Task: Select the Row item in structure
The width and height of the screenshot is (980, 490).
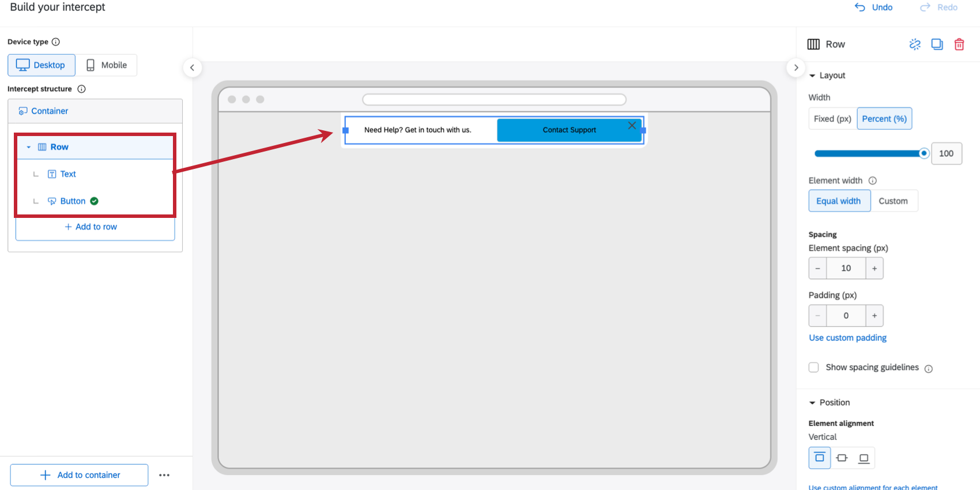Action: 95,147
